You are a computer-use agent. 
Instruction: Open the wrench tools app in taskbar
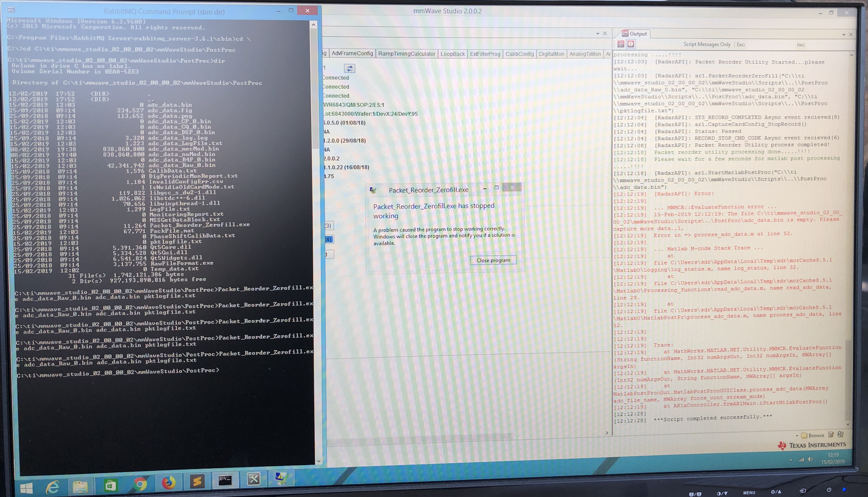[253, 479]
